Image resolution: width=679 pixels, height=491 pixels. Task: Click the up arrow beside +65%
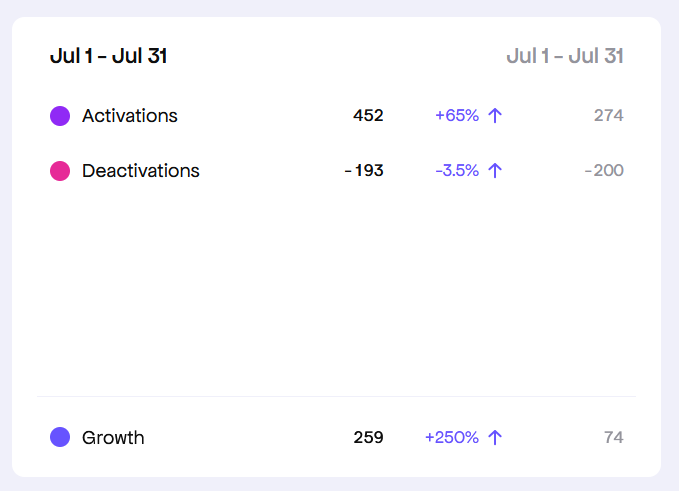(x=495, y=116)
